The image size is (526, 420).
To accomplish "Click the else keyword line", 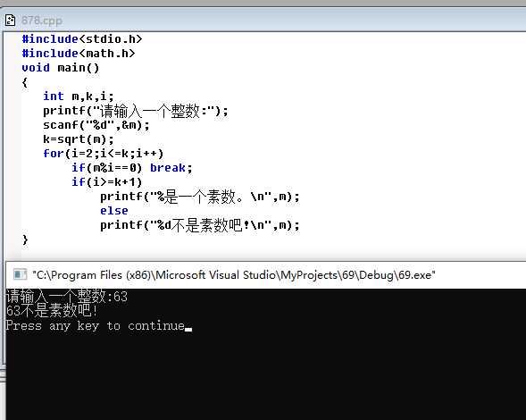I will click(114, 211).
